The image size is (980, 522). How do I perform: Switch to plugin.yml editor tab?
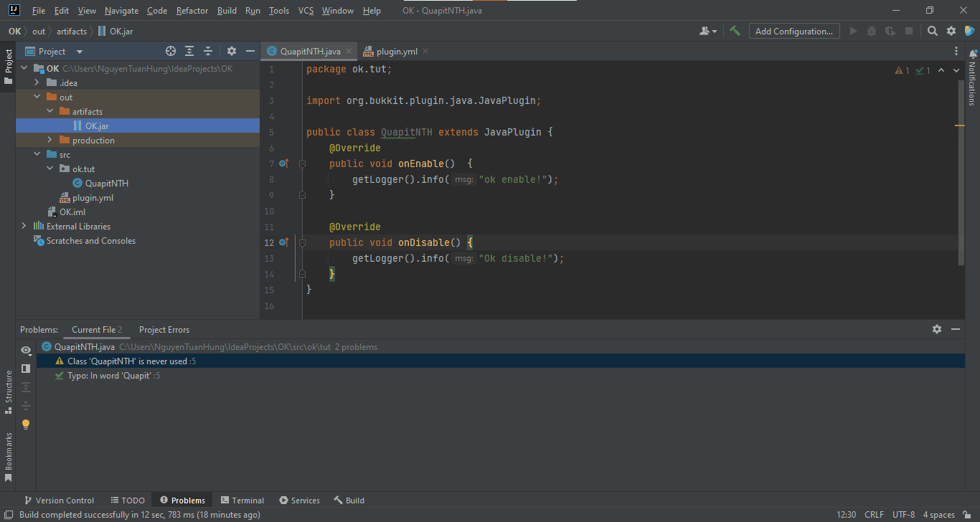(391, 52)
